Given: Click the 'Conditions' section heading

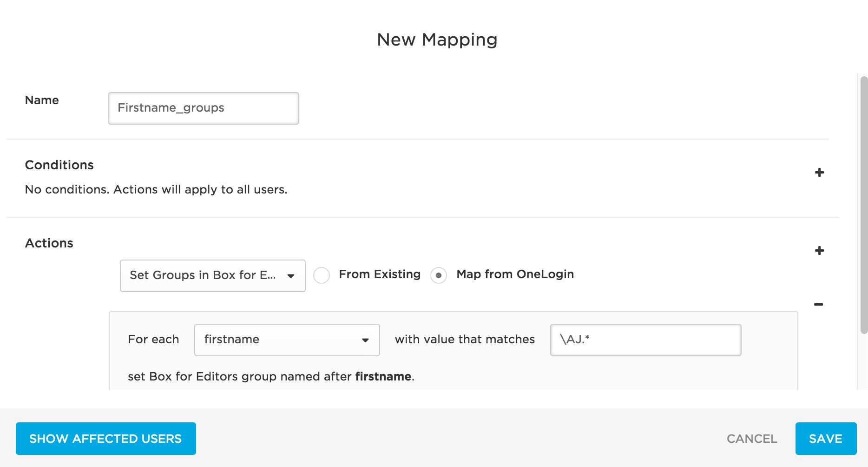Looking at the screenshot, I should pos(59,165).
